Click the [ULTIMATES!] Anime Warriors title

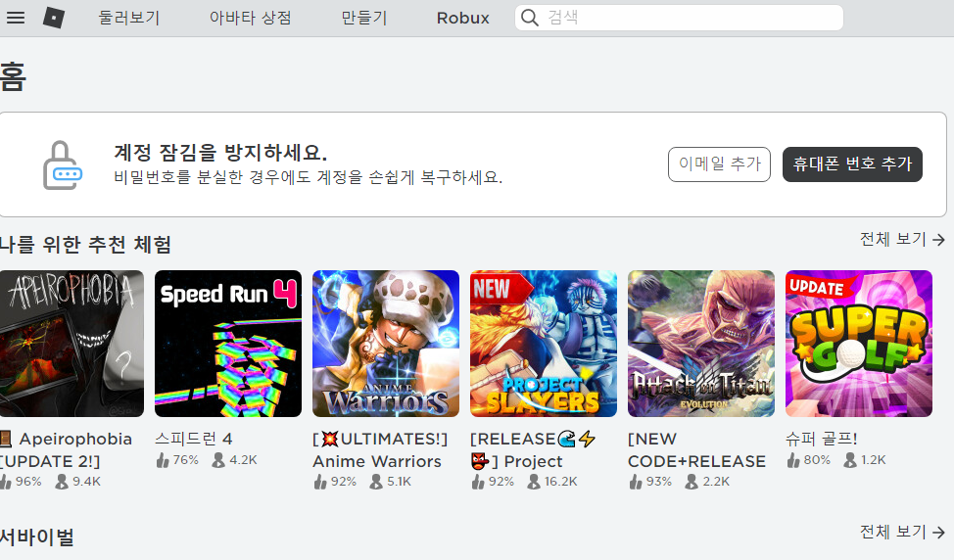380,450
